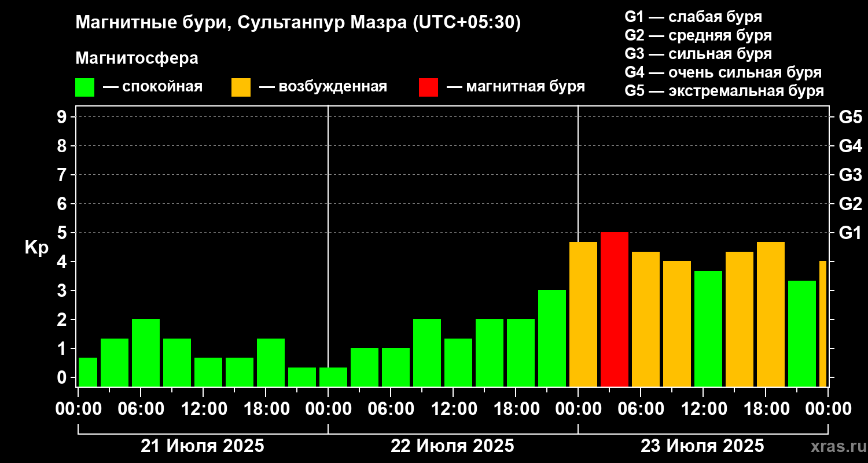The image size is (868, 463).
Task: Click the tallest green bar on 22 Июля
Action: 552,338
